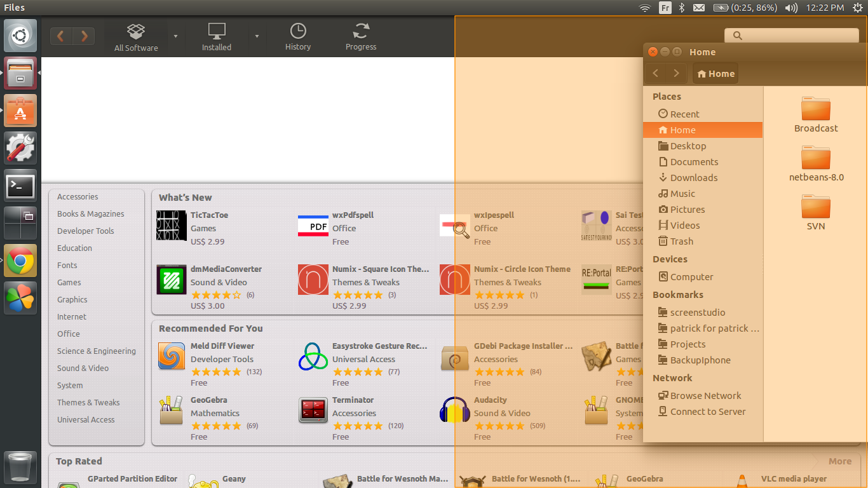The width and height of the screenshot is (868, 488).
Task: Click the forward arrow in Files window
Action: tap(676, 74)
